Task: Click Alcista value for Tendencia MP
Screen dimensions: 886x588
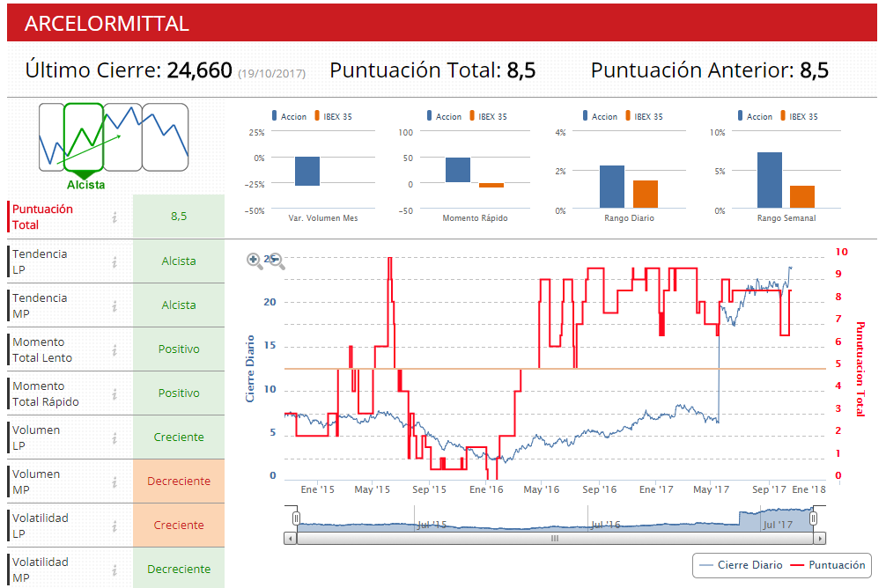Action: pos(179,305)
